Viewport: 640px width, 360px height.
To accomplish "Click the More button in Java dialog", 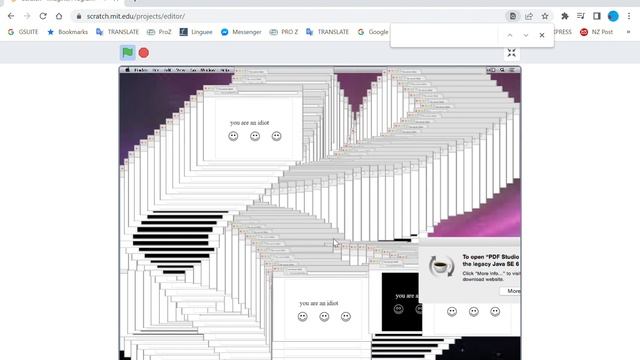I will point(511,291).
